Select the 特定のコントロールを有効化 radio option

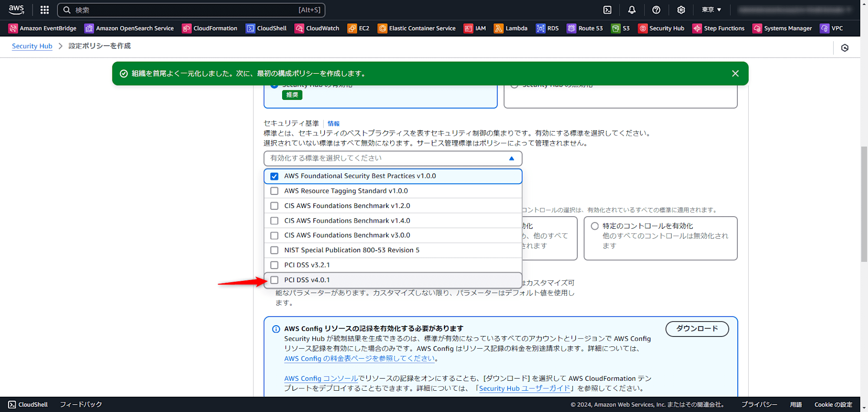[x=595, y=226]
